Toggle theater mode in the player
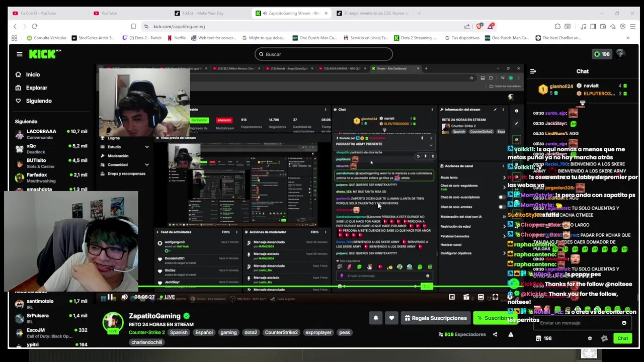 (481, 297)
